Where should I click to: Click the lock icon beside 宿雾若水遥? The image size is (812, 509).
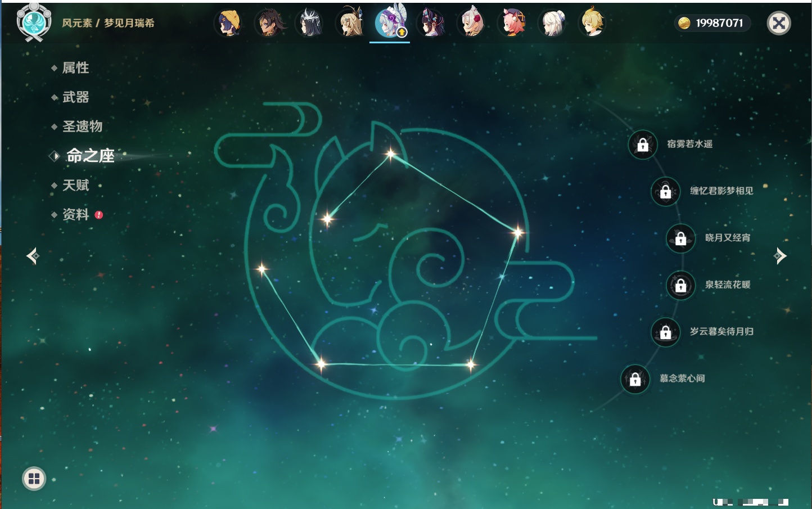[643, 145]
